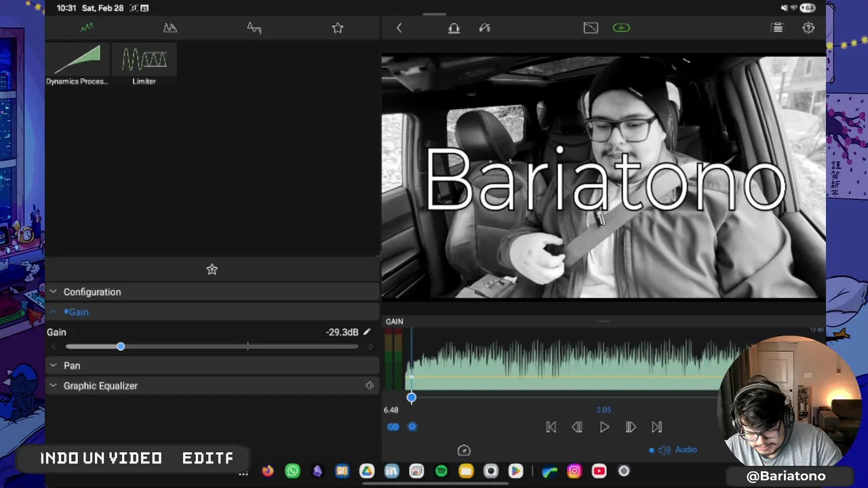
Task: Add the Limiter effect
Action: click(144, 64)
